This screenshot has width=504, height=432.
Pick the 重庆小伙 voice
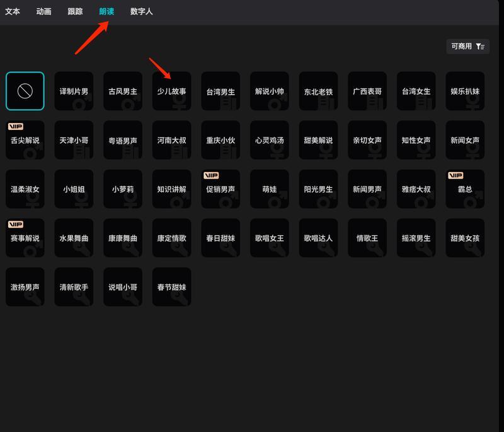click(x=220, y=140)
